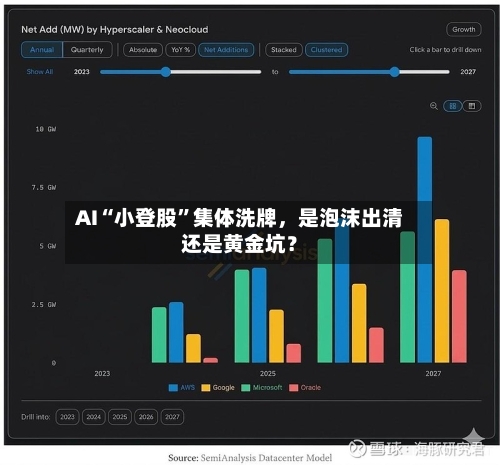The image size is (500, 465).
Task: Click the red Oracle 2026 bar
Action: [377, 345]
